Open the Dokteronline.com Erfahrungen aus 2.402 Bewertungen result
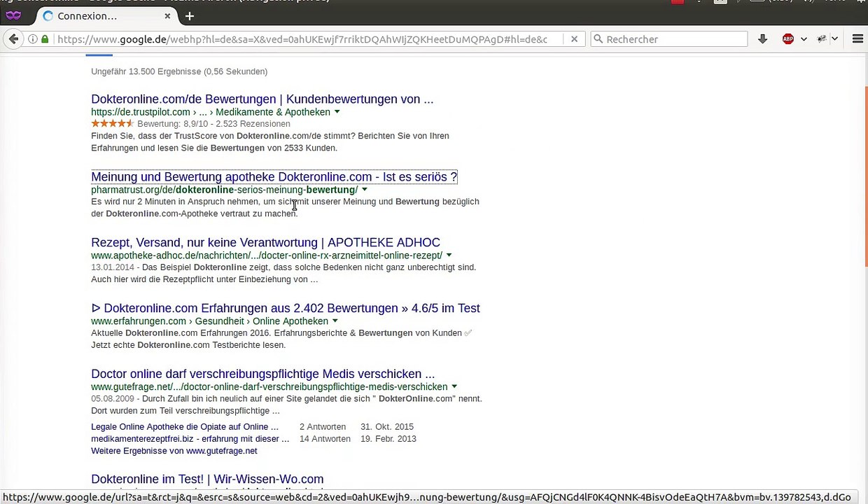Screen dimensions: 868x504 click(x=286, y=308)
